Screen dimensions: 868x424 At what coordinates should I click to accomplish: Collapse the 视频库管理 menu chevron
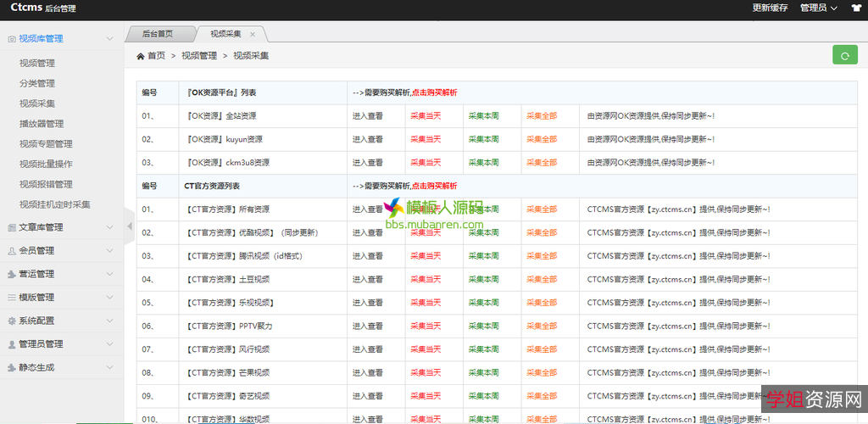coord(109,39)
